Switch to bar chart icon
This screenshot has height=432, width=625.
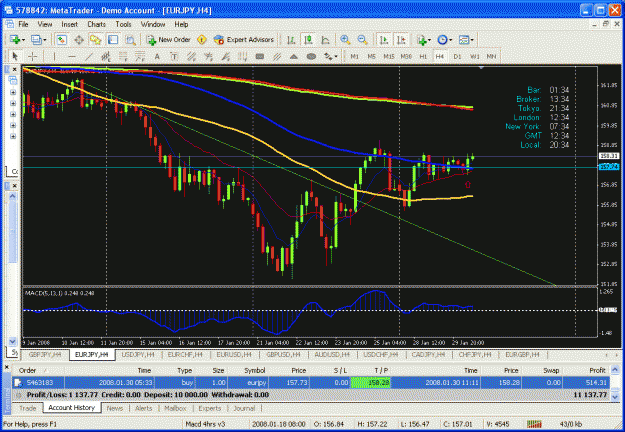pos(291,40)
